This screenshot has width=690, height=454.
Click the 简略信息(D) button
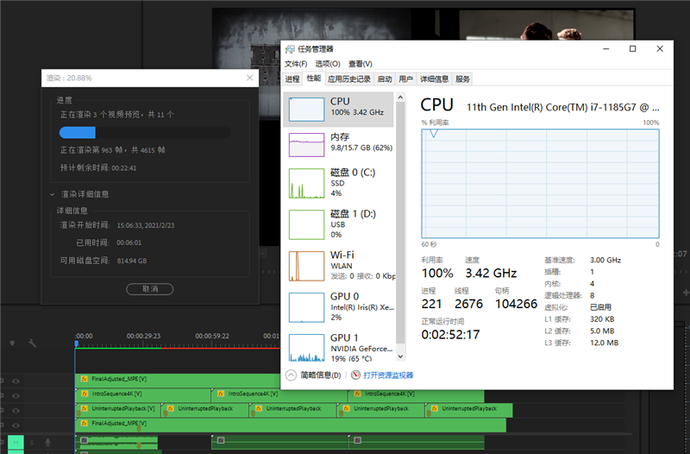coord(320,375)
